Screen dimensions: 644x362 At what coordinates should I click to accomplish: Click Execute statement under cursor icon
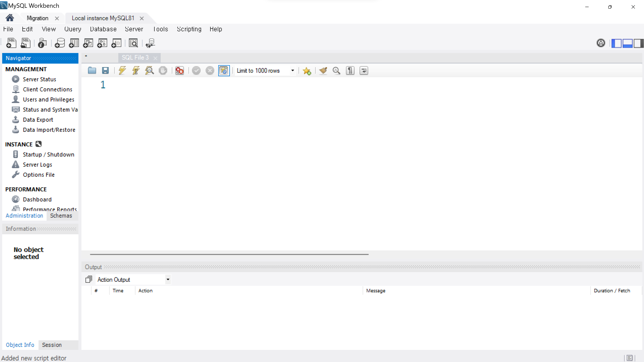coord(136,71)
